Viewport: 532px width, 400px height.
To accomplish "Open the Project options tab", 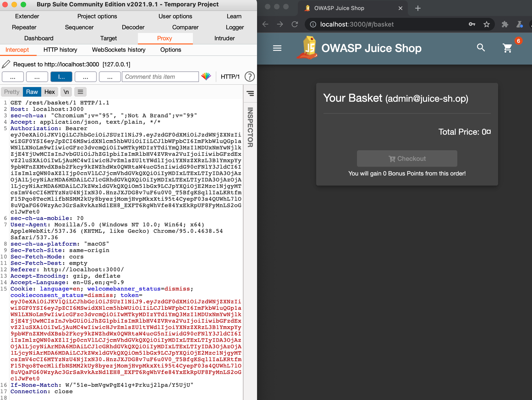I will click(x=97, y=16).
